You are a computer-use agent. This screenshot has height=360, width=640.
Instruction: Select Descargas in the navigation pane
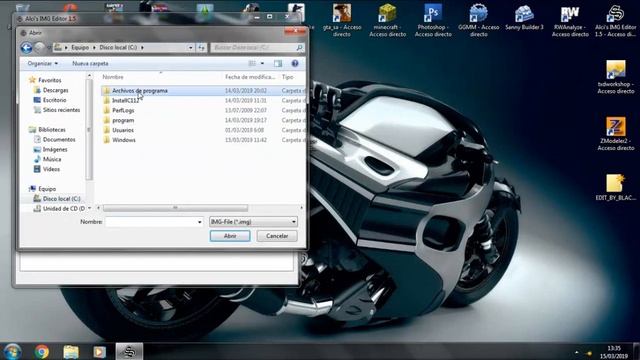point(56,90)
